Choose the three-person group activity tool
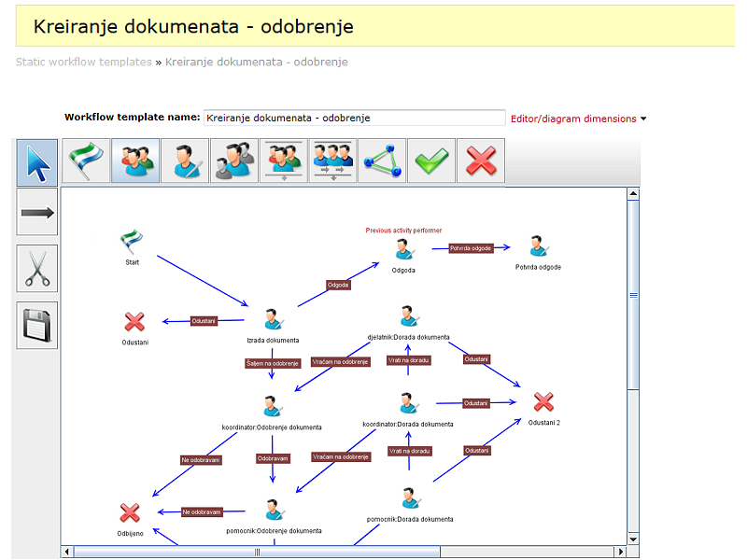This screenshot has width=747, height=560. click(x=135, y=161)
